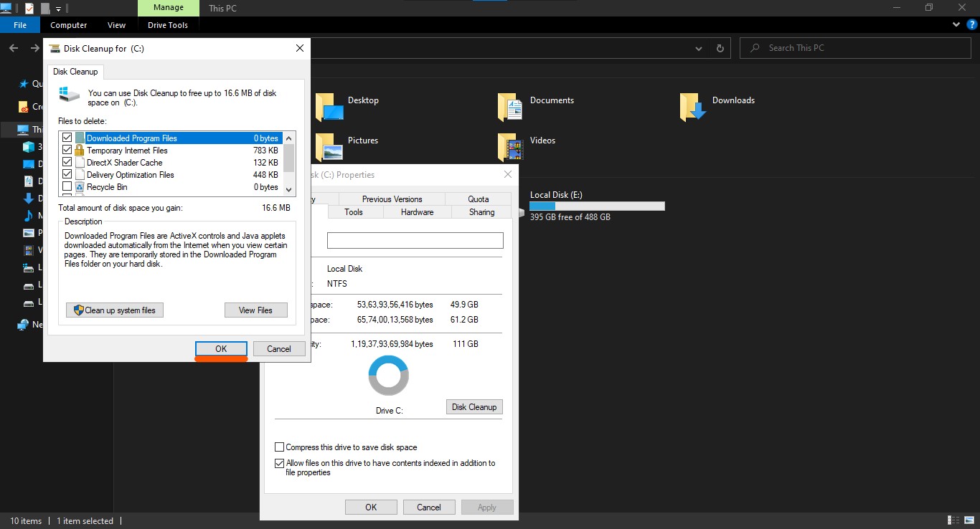Image resolution: width=980 pixels, height=529 pixels.
Task: Select the sidebar Downloads arrow icon
Action: [x=29, y=198]
